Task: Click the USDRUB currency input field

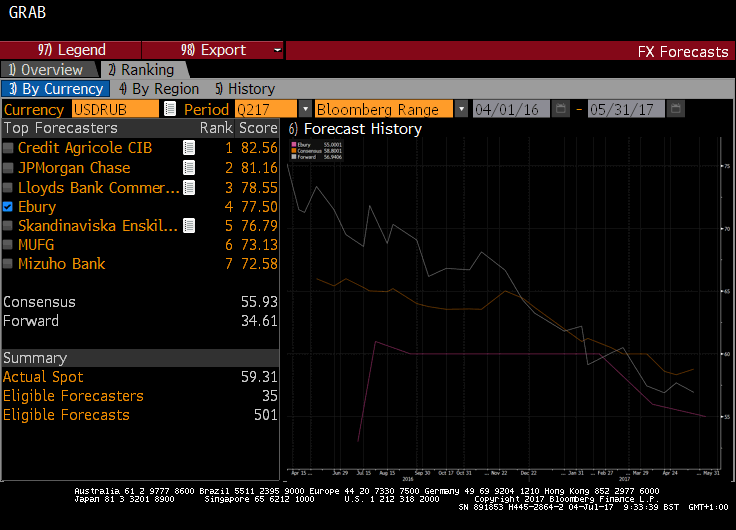Action: pos(115,109)
